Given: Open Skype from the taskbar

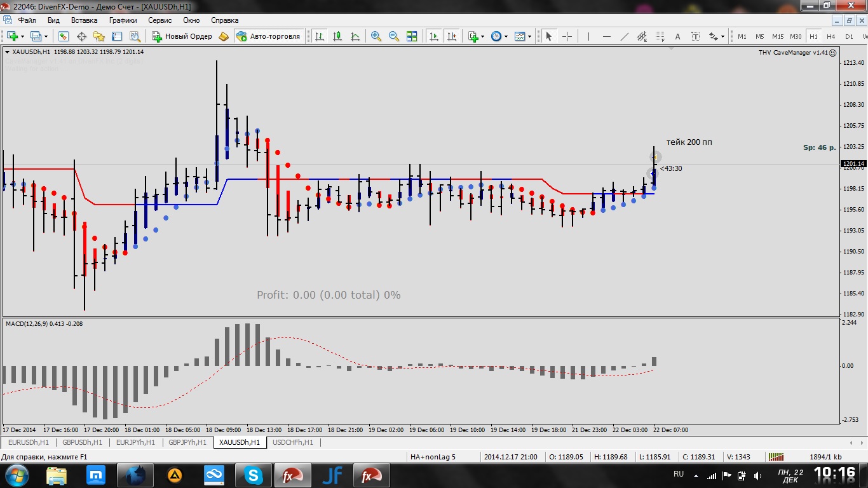Looking at the screenshot, I should [x=254, y=475].
